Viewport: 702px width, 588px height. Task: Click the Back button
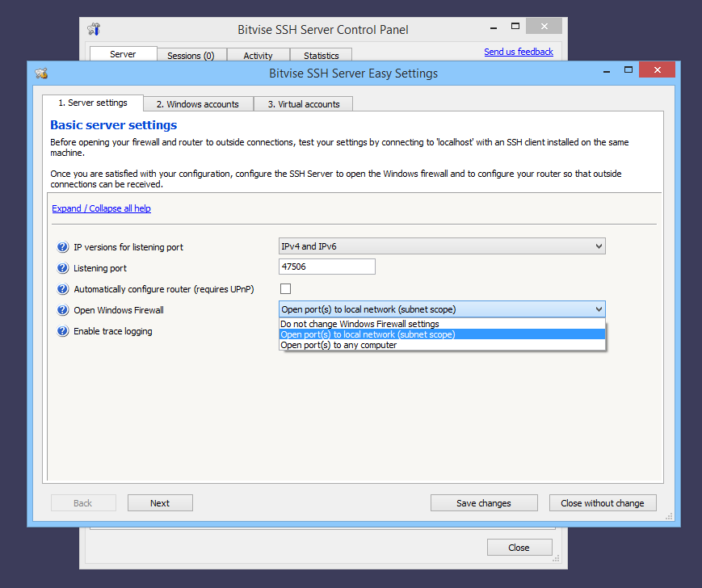point(83,503)
